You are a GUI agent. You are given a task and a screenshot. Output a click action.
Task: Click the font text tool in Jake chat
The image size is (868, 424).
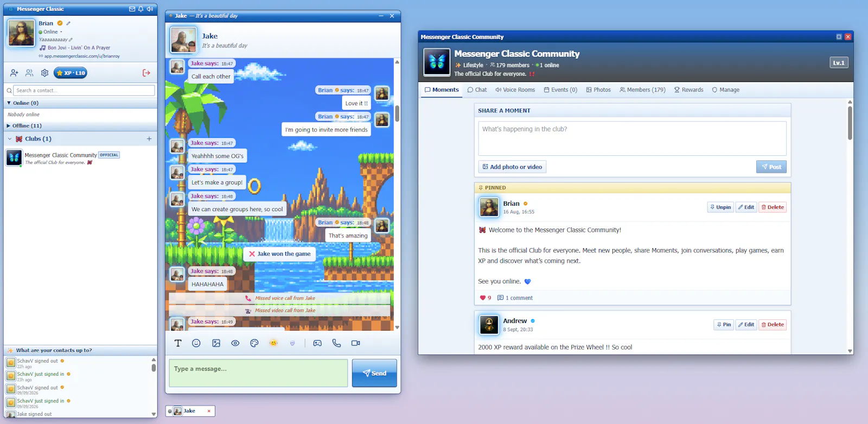click(x=178, y=343)
